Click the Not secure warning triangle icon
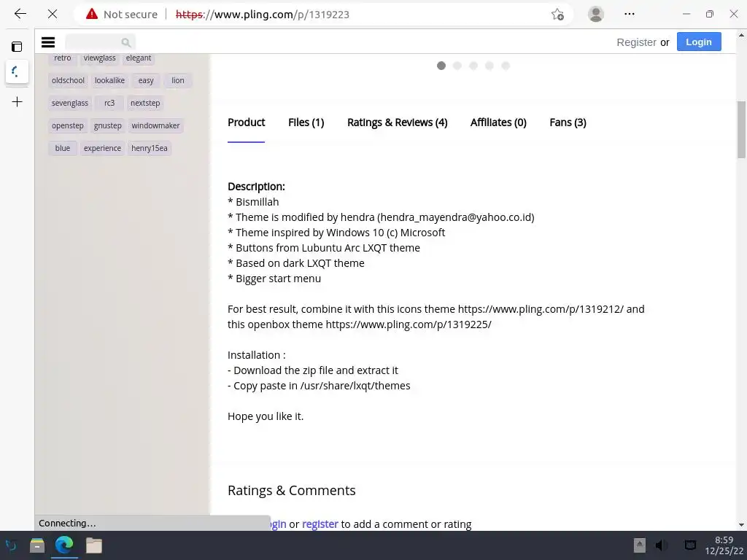Viewport: 747px width, 560px height. tap(91, 14)
